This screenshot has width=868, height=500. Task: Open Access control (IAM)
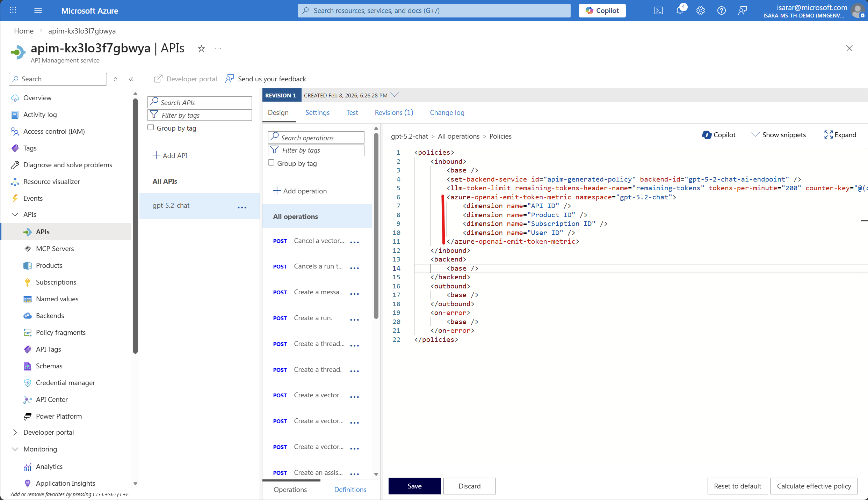click(x=54, y=131)
